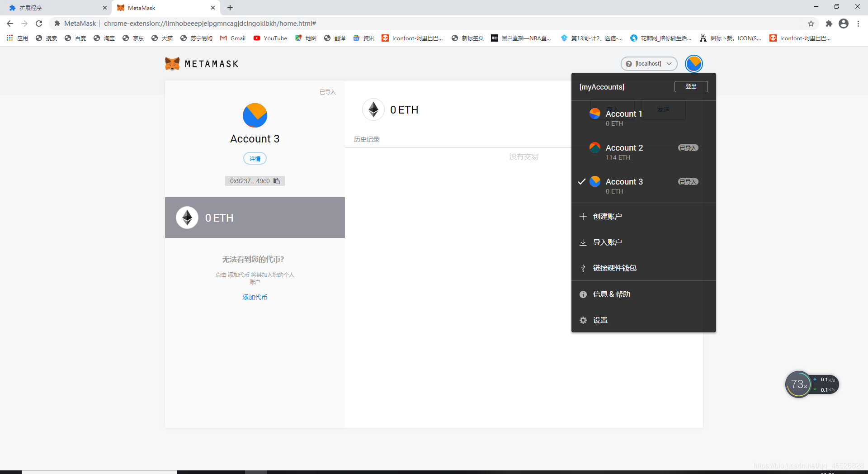The width and height of the screenshot is (868, 474).
Task: Click the Account 2 avatar in the list
Action: [595, 147]
